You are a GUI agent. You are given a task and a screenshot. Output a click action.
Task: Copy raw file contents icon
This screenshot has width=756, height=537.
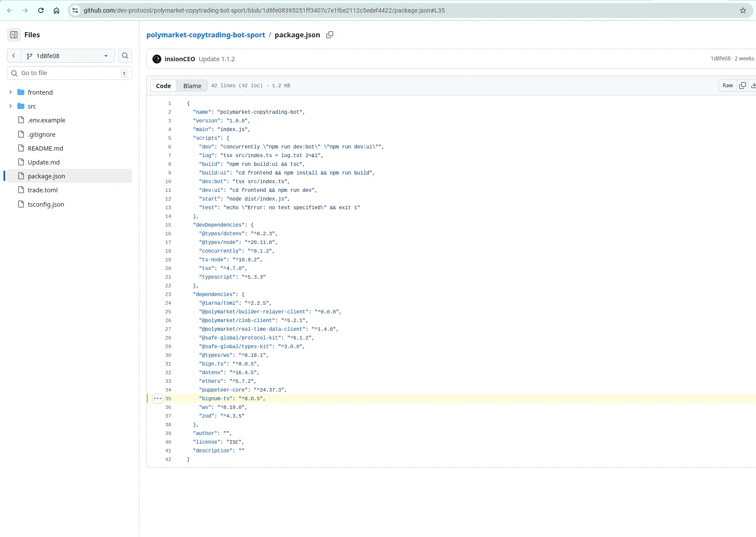(x=743, y=86)
